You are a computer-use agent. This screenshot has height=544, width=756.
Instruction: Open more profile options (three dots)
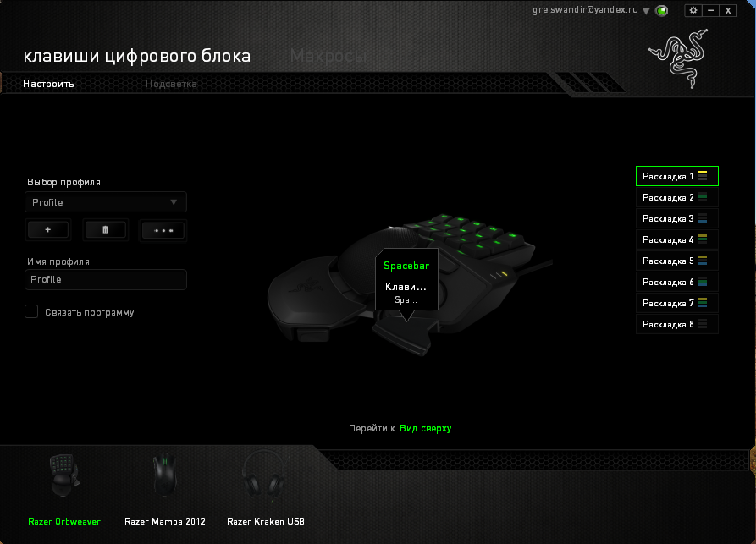click(x=163, y=230)
